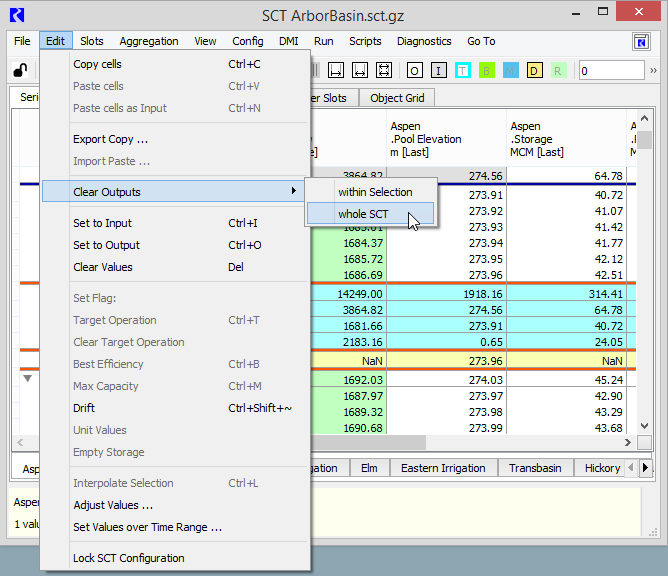Click the RiverWare icon at menu bar right

click(642, 41)
